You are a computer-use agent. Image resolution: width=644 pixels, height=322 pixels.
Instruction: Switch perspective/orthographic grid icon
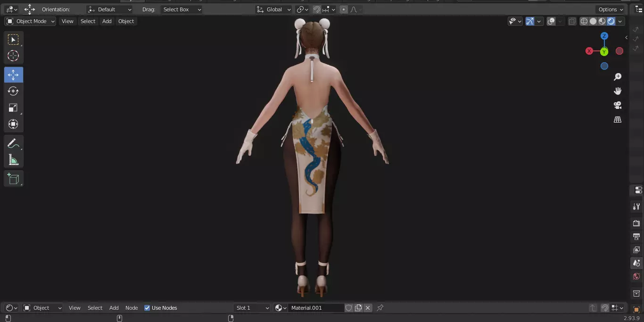point(618,120)
